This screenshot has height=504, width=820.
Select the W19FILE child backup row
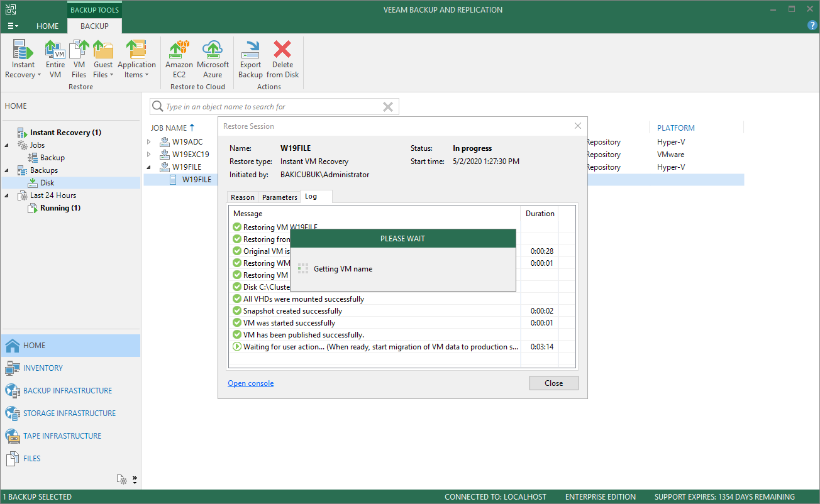coord(443,180)
